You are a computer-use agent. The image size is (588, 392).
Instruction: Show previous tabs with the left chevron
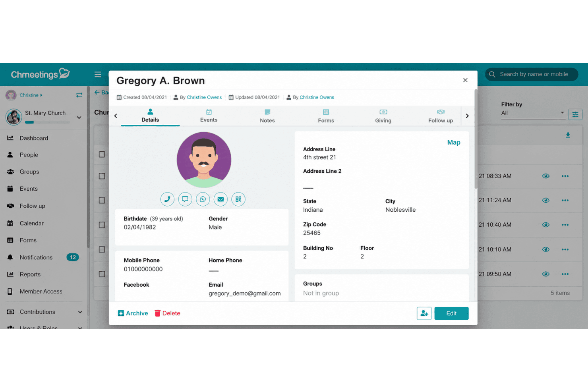point(116,116)
